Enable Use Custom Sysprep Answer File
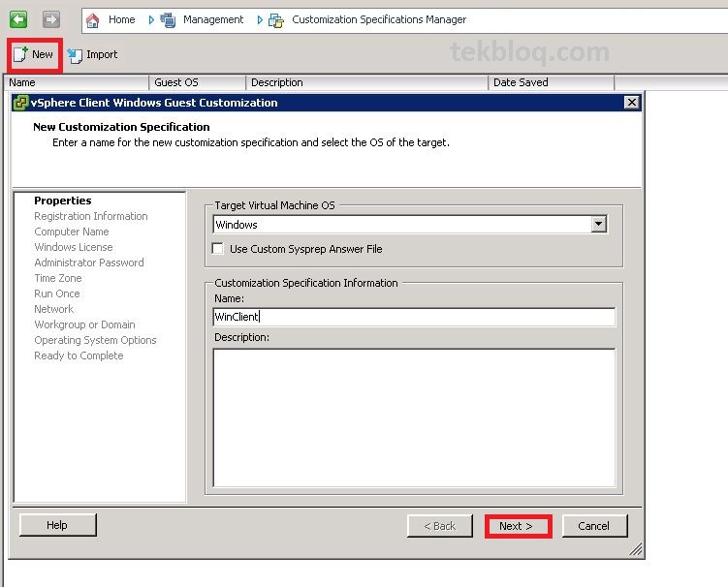Screen dimensions: 728x587 217,249
